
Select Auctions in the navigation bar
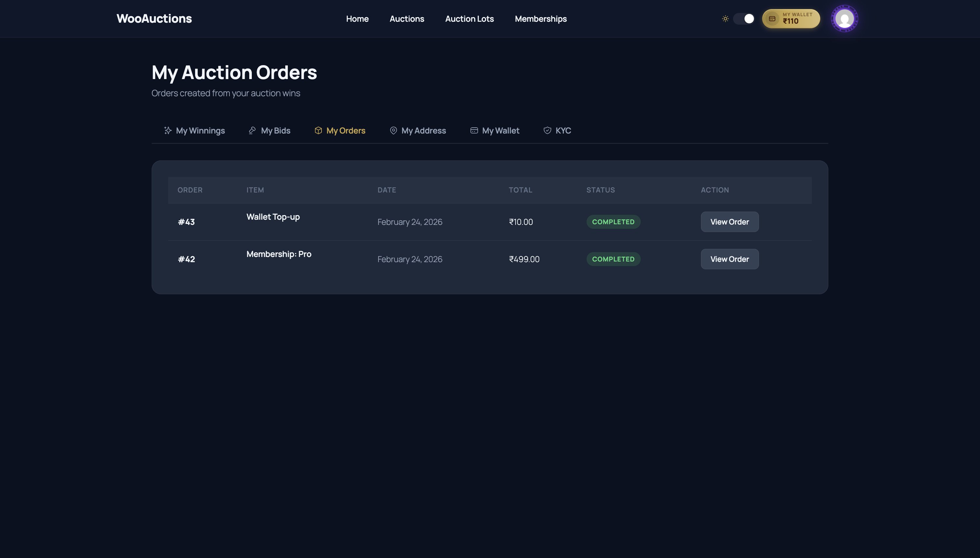pyautogui.click(x=407, y=18)
